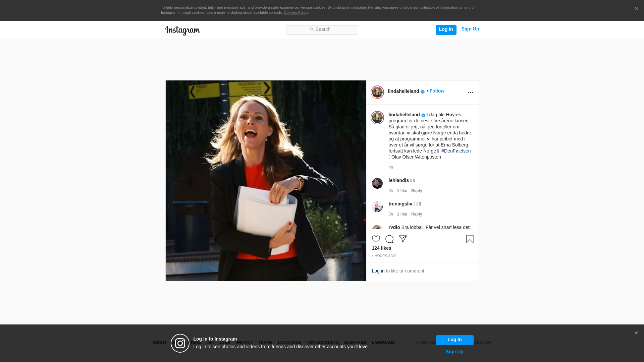Dismiss the cookie notice banner
The width and height of the screenshot is (644, 362).
[636, 8]
